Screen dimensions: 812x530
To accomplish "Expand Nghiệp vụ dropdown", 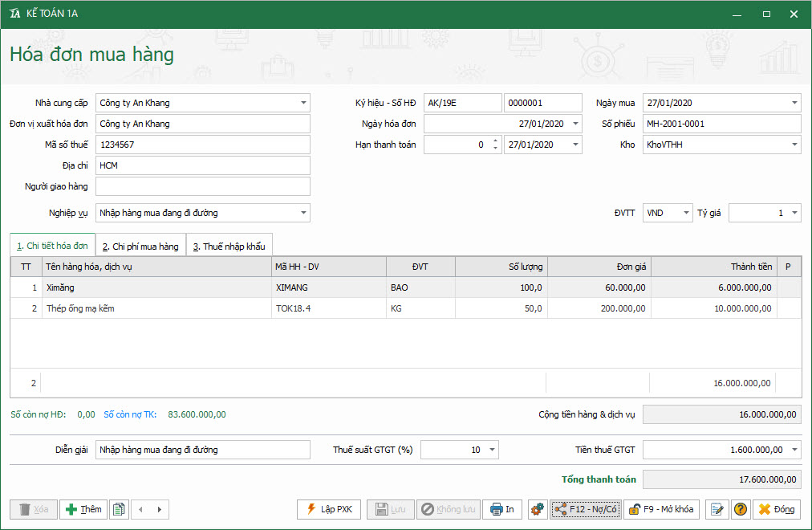I will (303, 213).
